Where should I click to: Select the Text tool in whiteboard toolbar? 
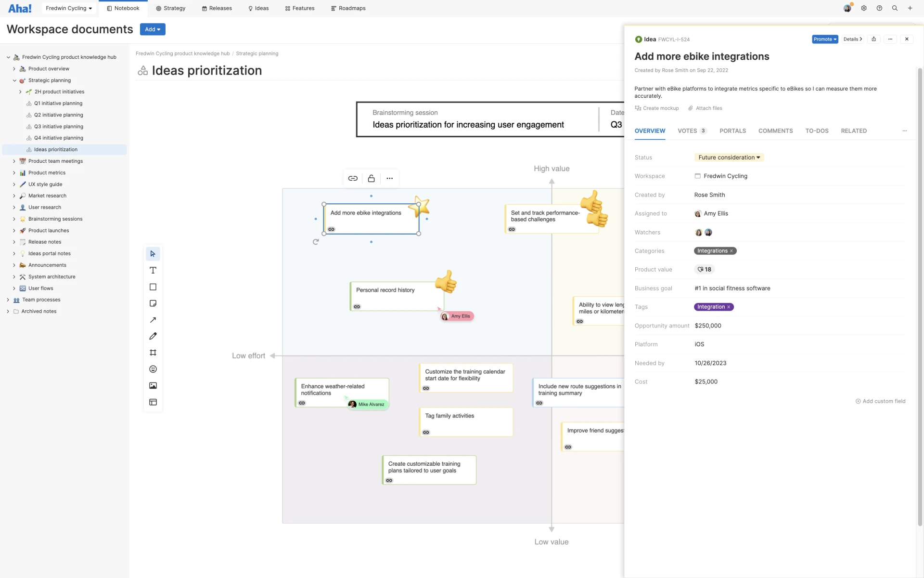[x=153, y=270]
